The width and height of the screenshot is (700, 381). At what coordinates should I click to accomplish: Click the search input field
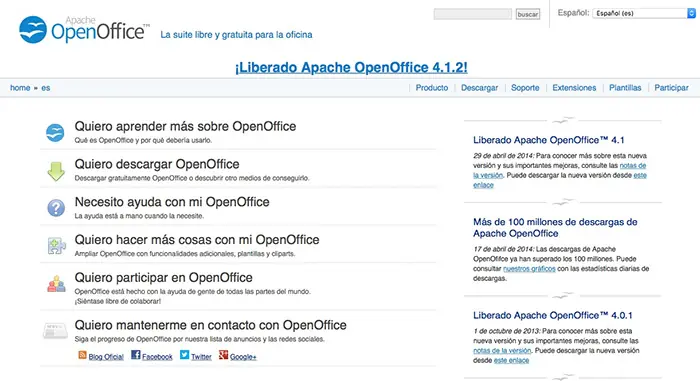[x=473, y=14]
